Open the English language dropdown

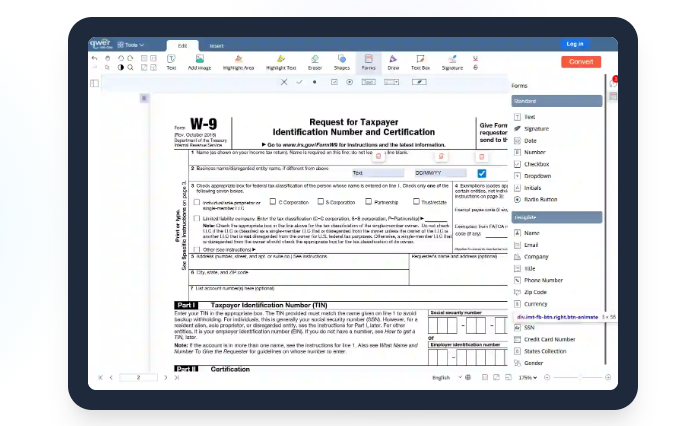[446, 377]
